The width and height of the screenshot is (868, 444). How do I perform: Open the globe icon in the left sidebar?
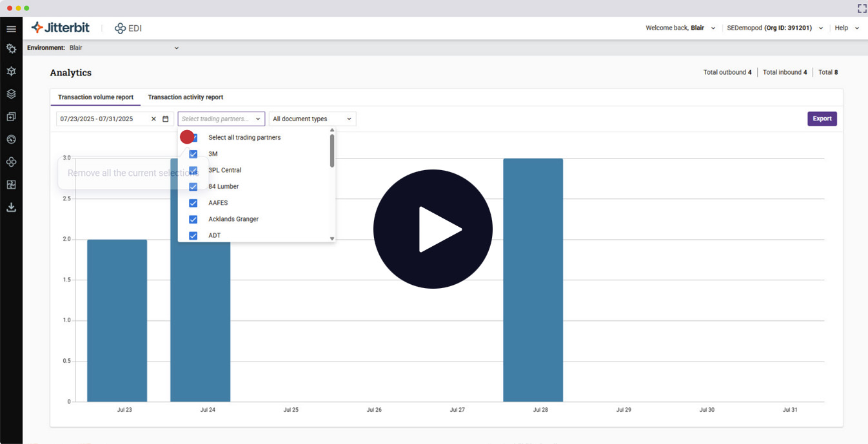10,139
